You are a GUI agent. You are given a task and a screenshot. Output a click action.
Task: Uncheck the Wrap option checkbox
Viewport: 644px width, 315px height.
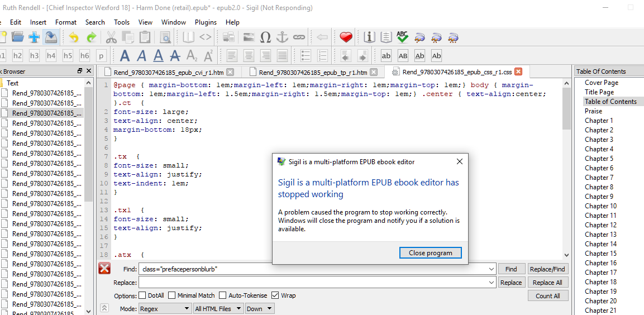[275, 295]
